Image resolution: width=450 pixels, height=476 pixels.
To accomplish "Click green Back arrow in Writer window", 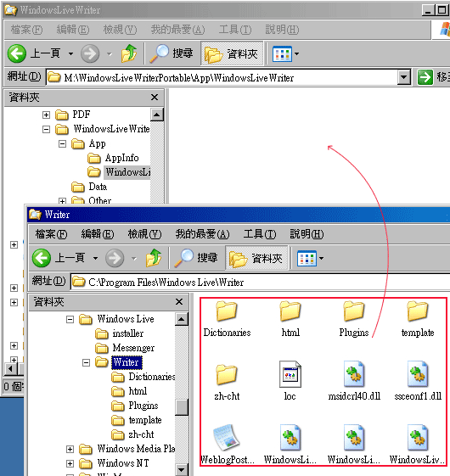I will click(x=42, y=258).
